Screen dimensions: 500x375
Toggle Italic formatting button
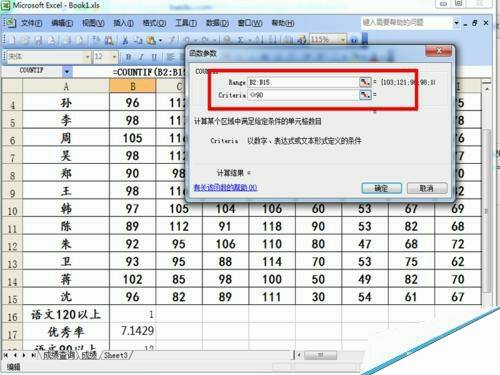click(x=141, y=57)
